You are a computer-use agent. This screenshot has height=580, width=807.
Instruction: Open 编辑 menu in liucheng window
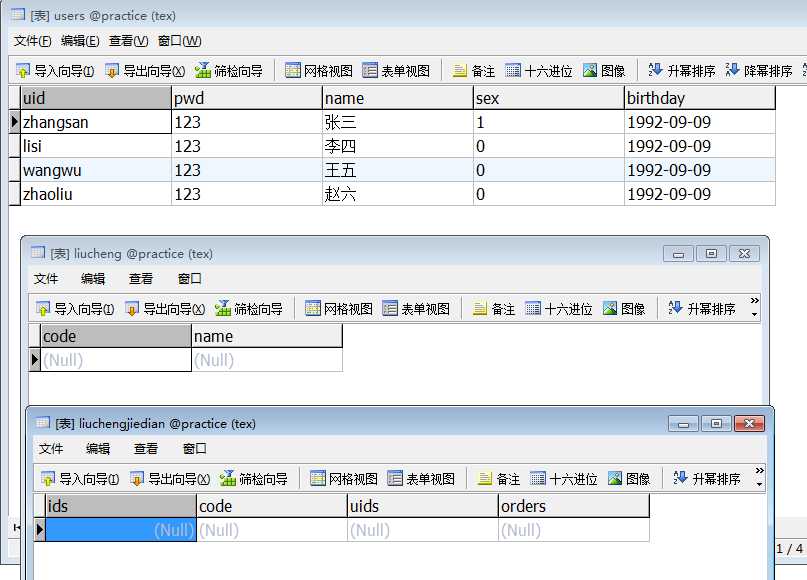coord(93,279)
